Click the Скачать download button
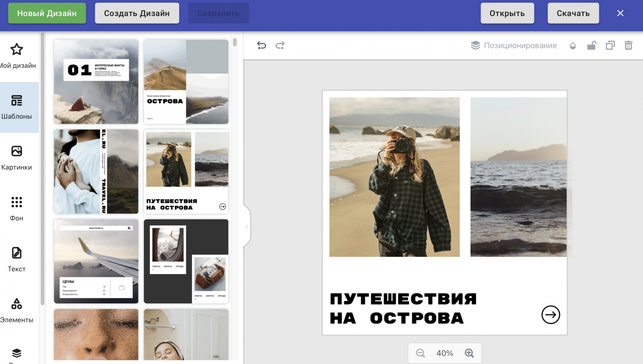The height and width of the screenshot is (364, 643). (573, 13)
